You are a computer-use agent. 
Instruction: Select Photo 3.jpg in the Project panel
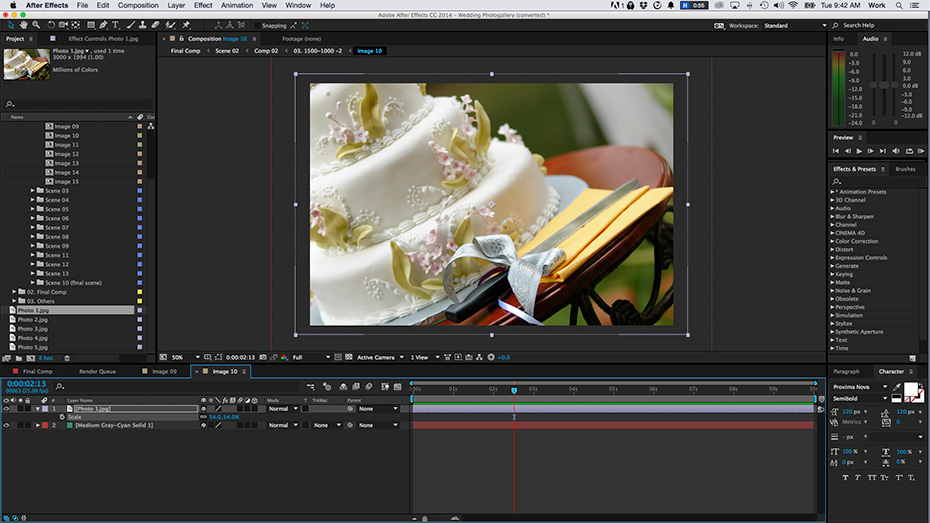32,328
